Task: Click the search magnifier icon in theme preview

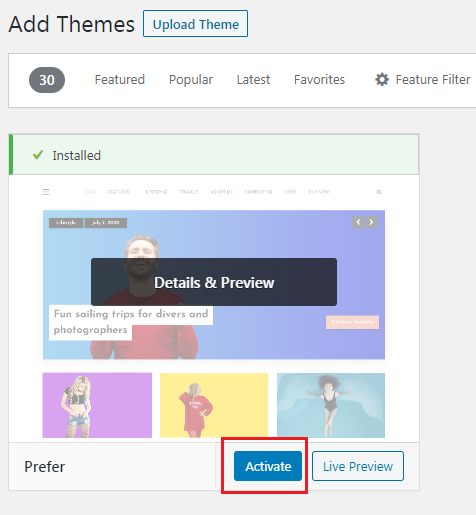Action: tap(379, 192)
